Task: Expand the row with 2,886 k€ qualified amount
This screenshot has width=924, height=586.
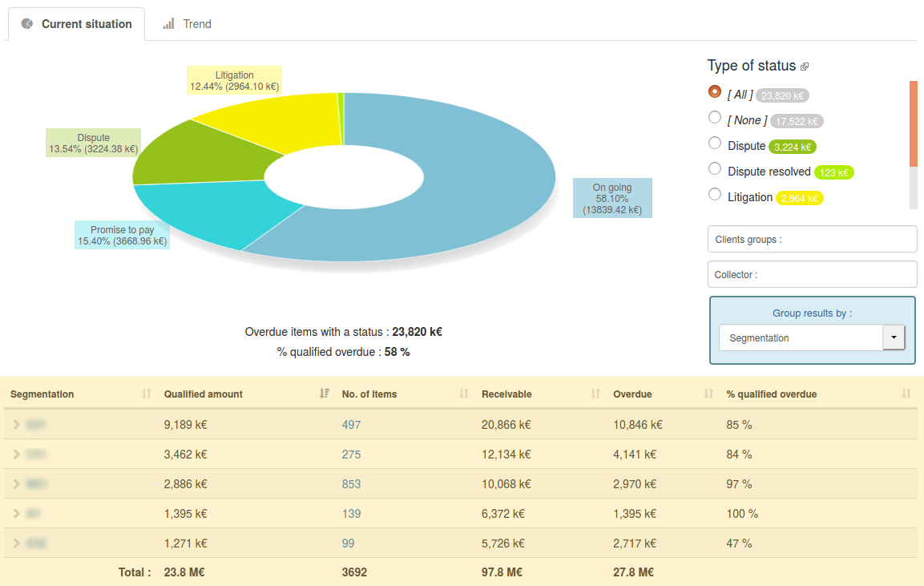Action: click(17, 484)
